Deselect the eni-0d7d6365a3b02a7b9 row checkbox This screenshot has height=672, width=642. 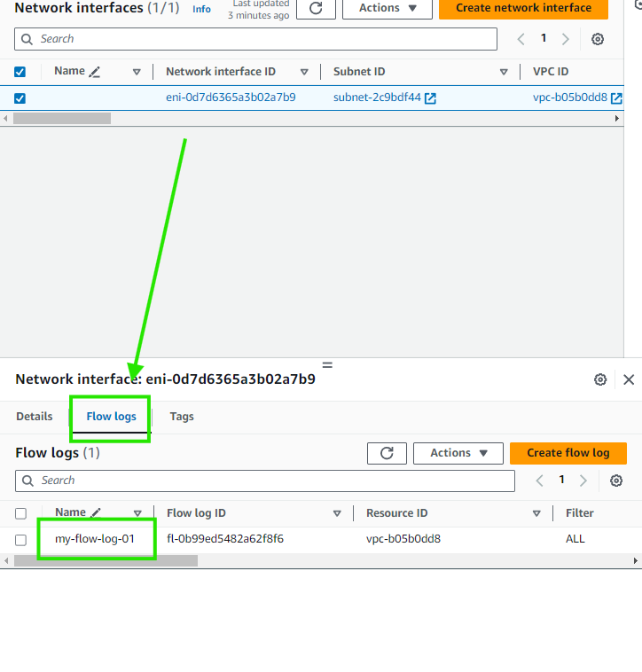pos(20,98)
